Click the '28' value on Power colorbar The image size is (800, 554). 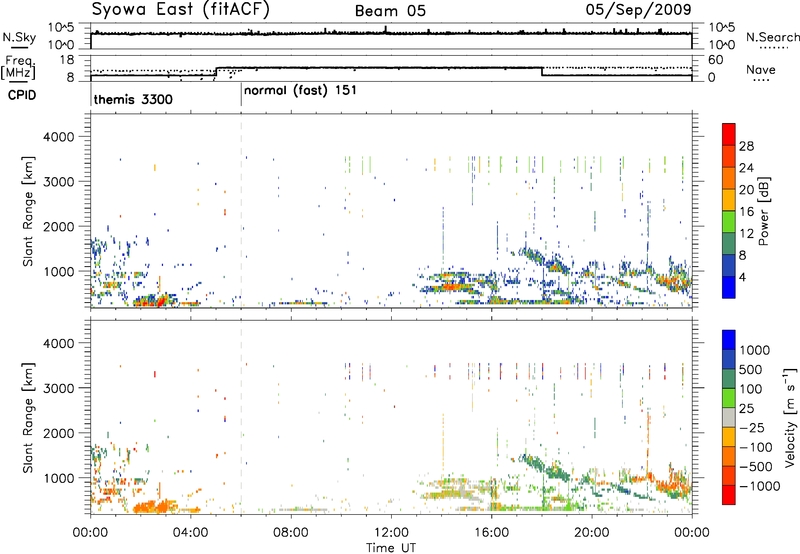pyautogui.click(x=746, y=146)
